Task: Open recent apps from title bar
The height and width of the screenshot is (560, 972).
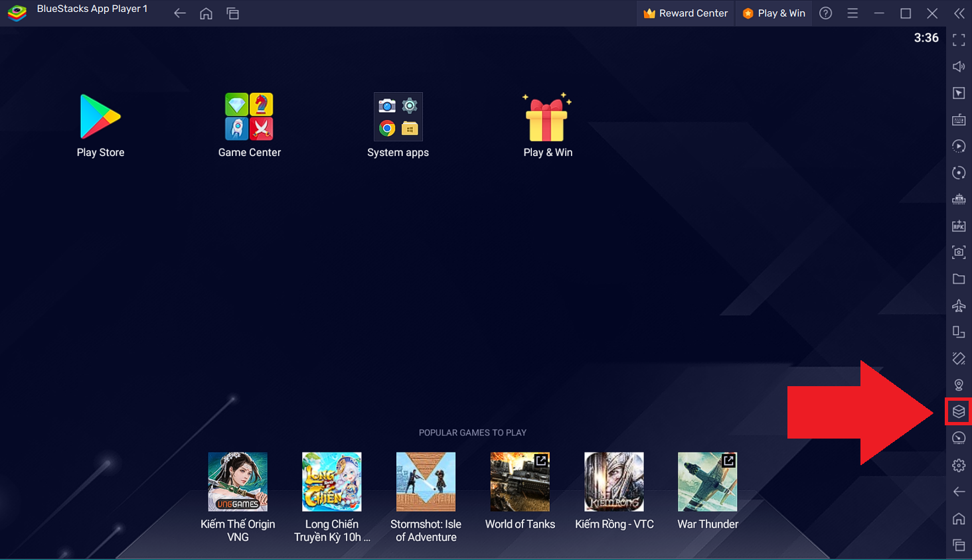Action: [232, 13]
